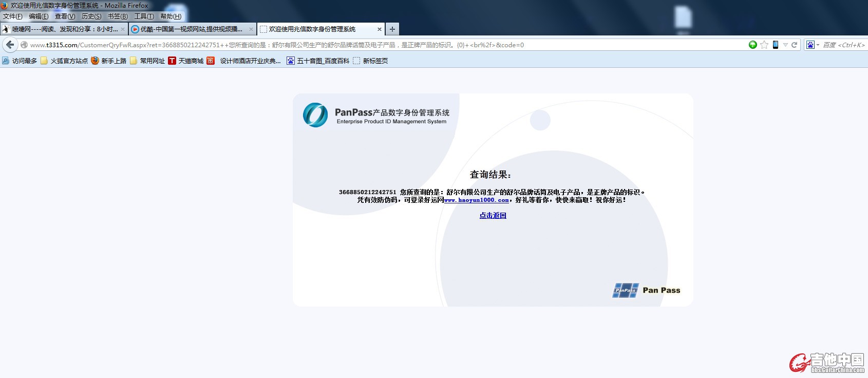Open the 常用网址 bookmark folder
The width and height of the screenshot is (868, 378).
click(x=147, y=61)
